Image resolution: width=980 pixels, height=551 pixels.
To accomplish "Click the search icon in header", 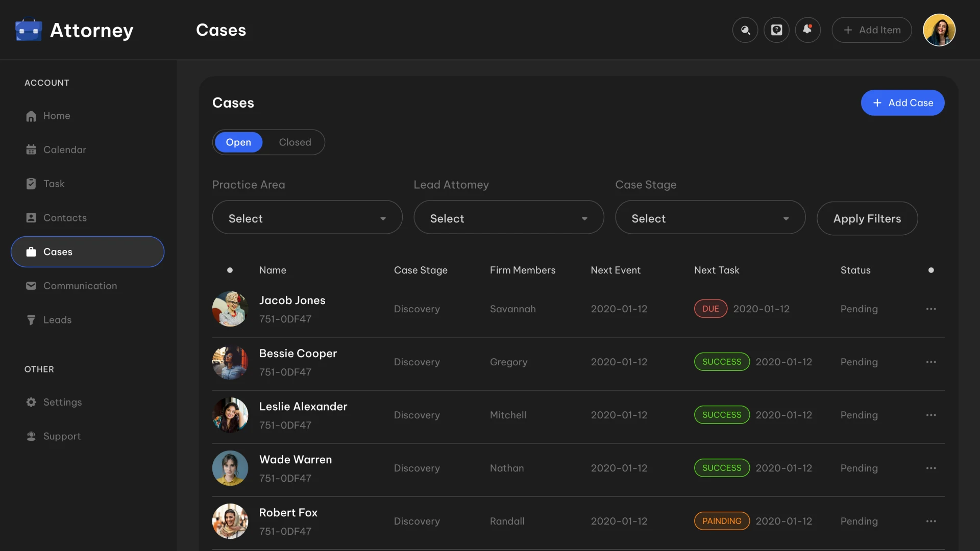I will [x=745, y=30].
